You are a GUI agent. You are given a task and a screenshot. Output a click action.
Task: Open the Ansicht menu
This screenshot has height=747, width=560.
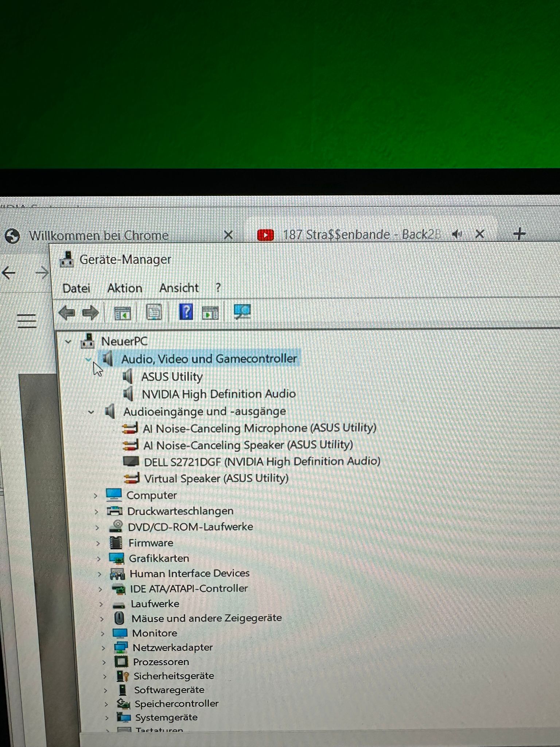pyautogui.click(x=179, y=288)
